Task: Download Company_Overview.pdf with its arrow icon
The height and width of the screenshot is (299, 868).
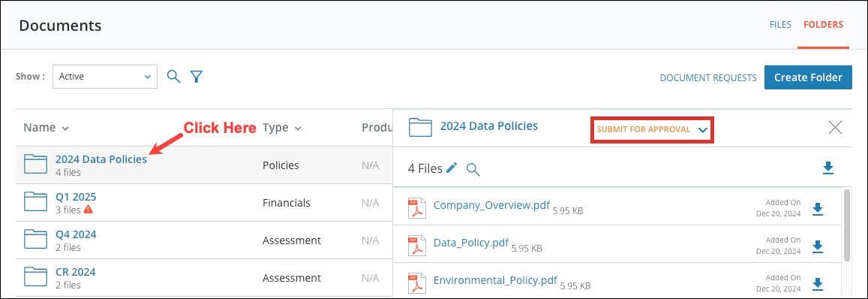Action: point(817,209)
